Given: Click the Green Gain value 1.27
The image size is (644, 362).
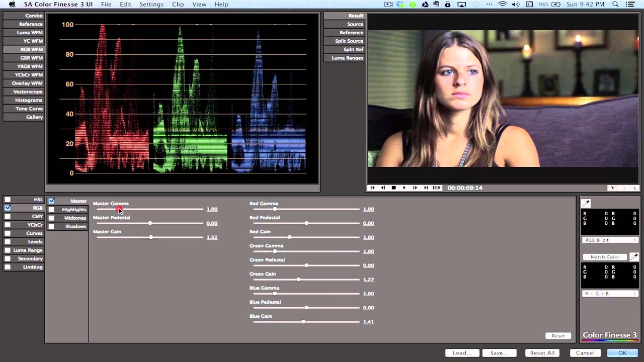Looking at the screenshot, I should pos(368,280).
